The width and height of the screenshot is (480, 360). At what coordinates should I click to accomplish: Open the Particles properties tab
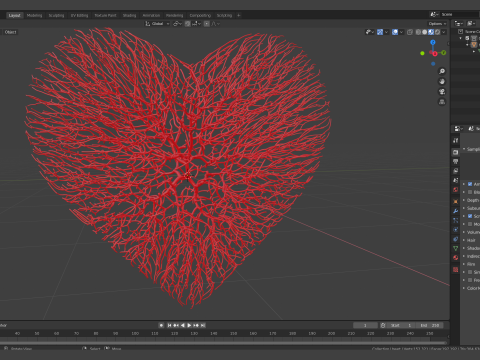pyautogui.click(x=455, y=220)
